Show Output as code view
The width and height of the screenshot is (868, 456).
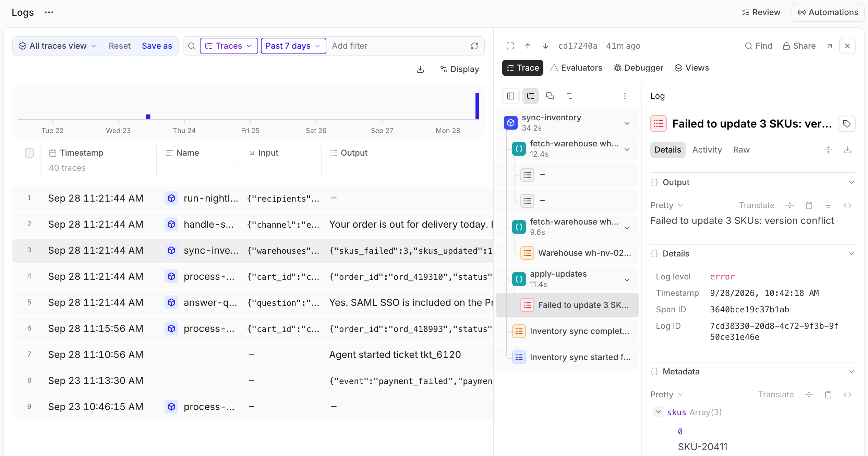[x=847, y=205]
